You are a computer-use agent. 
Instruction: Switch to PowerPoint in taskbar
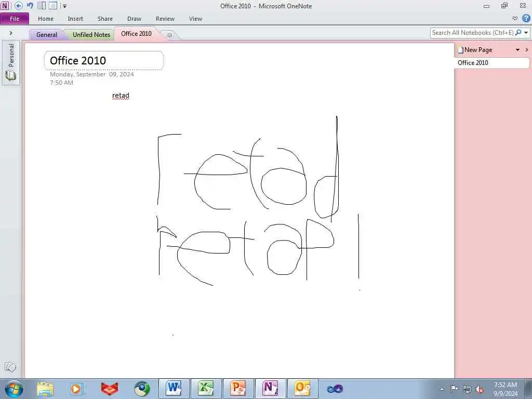point(238,389)
